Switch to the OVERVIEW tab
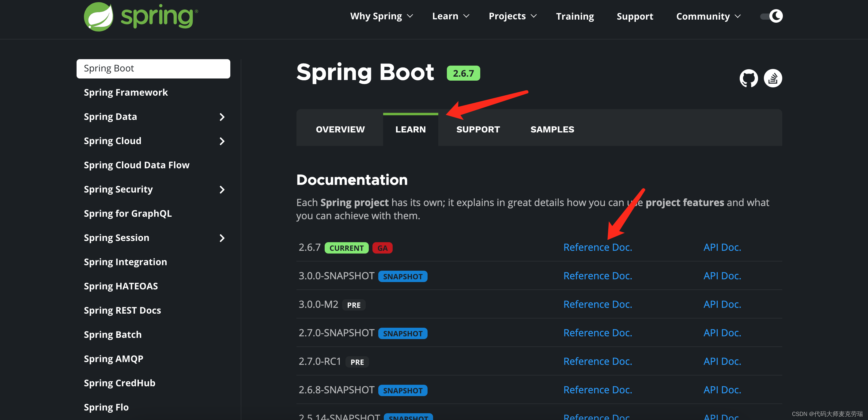The width and height of the screenshot is (868, 420). pyautogui.click(x=340, y=129)
